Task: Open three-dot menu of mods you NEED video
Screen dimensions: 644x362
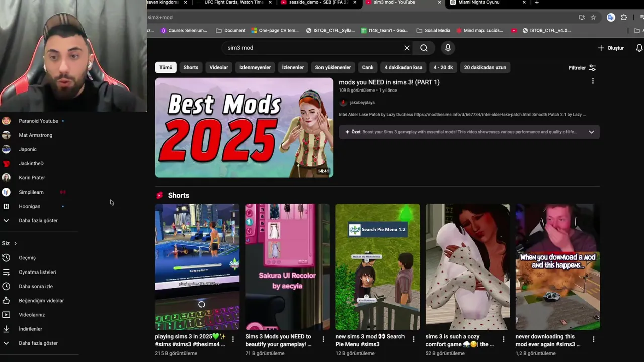Action: tap(593, 81)
